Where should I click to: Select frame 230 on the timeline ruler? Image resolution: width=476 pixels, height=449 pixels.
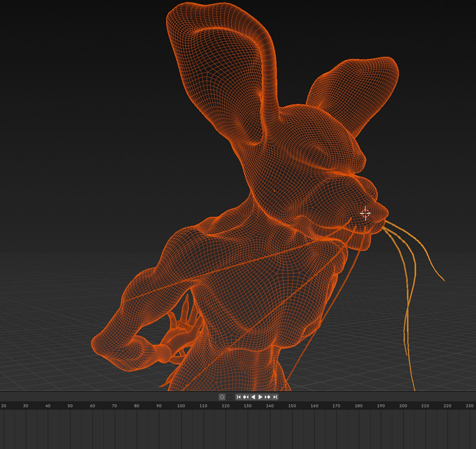(x=469, y=405)
